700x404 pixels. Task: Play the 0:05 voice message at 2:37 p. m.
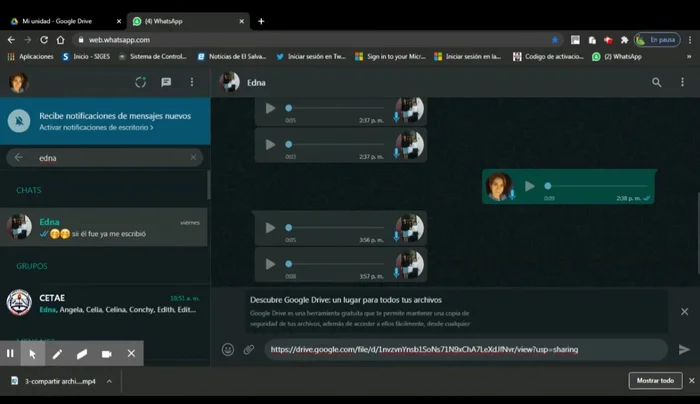click(x=270, y=108)
